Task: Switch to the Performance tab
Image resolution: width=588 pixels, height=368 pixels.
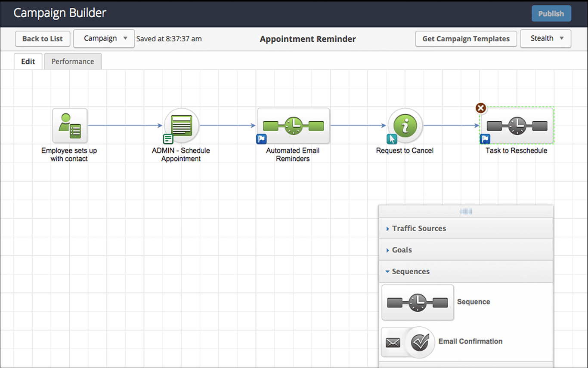Action: point(73,61)
